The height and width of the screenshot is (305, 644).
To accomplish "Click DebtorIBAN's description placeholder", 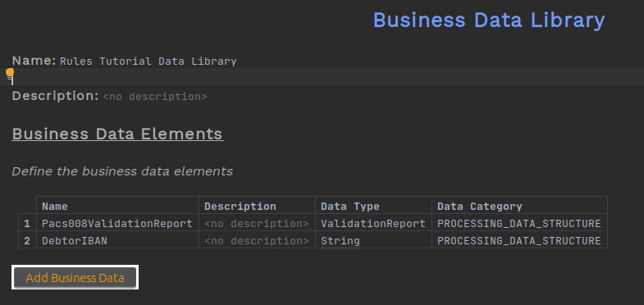I will pos(257,240).
